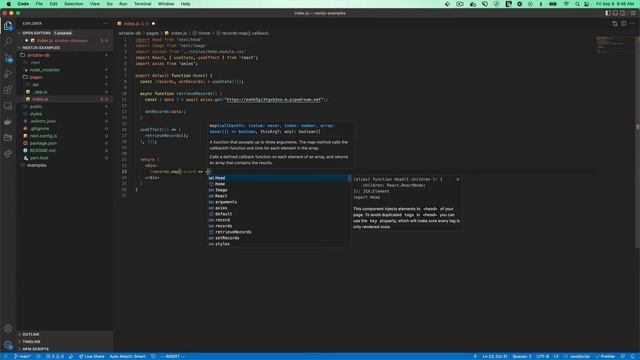This screenshot has width=640, height=360.
Task: Click the Ln 23 cursor position indicator
Action: (x=495, y=356)
